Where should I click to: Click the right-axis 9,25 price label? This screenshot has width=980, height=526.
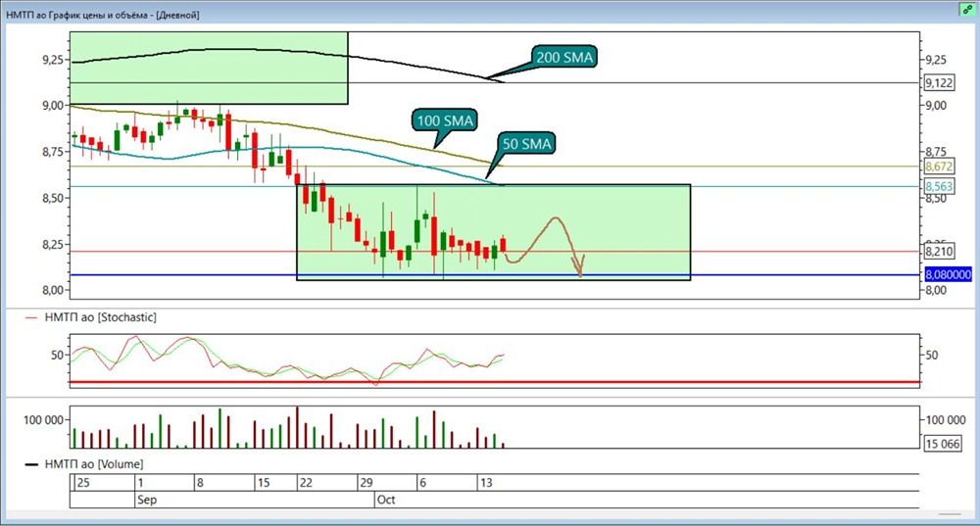coord(936,60)
